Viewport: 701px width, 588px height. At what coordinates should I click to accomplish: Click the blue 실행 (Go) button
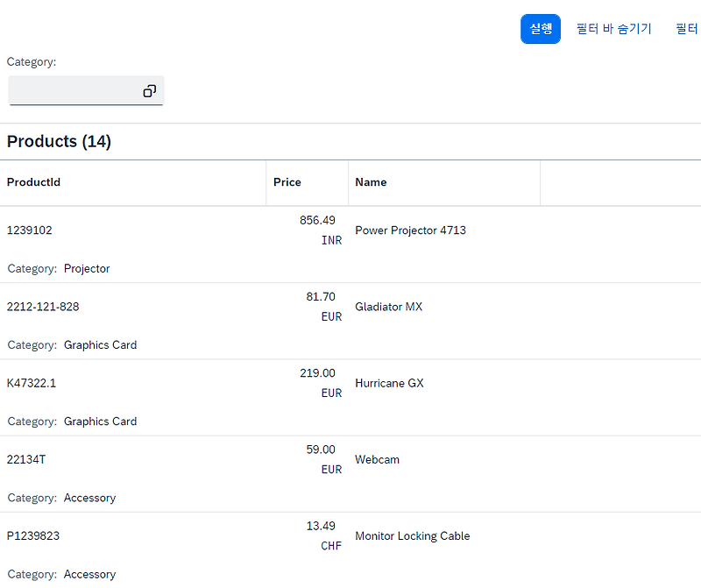tap(540, 29)
